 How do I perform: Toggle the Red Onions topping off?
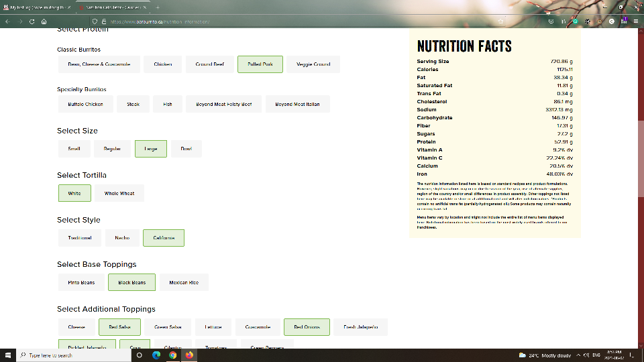click(307, 327)
